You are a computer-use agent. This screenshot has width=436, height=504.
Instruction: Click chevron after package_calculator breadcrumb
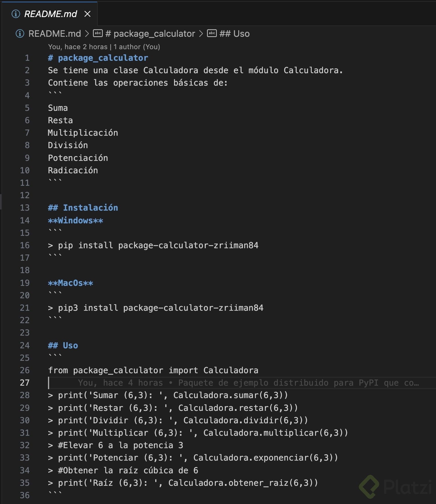click(x=201, y=34)
